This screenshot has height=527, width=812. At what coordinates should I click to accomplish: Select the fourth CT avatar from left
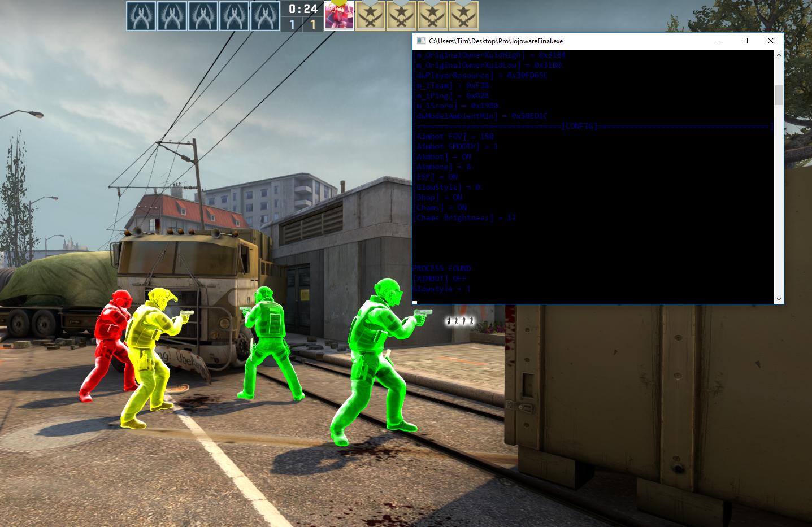(234, 16)
